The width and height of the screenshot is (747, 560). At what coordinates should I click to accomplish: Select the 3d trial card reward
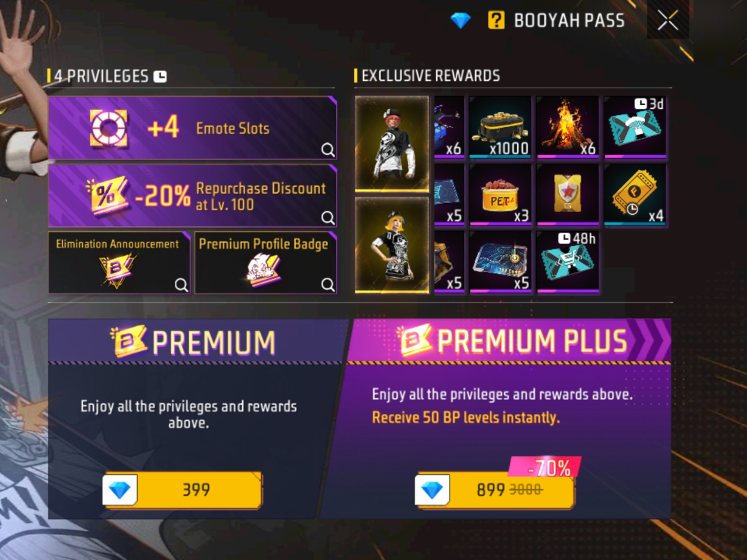tap(635, 127)
